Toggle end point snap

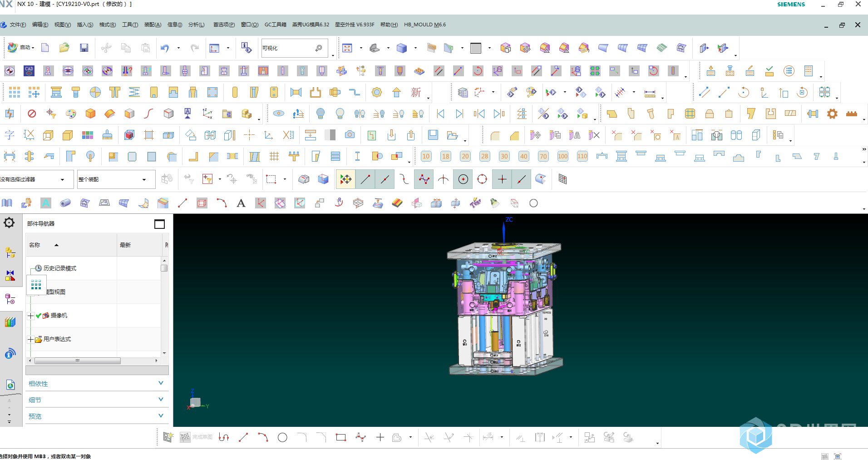(365, 179)
